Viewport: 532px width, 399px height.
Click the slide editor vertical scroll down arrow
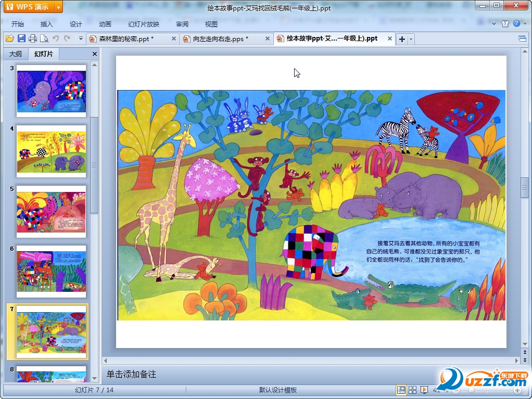525,344
